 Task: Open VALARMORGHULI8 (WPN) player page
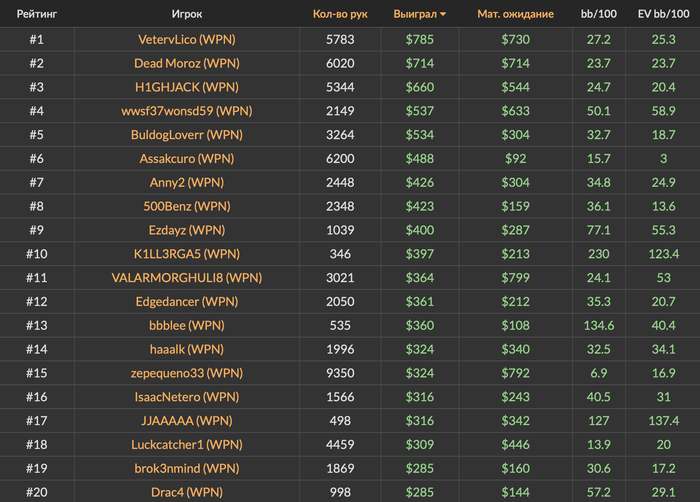tap(187, 277)
